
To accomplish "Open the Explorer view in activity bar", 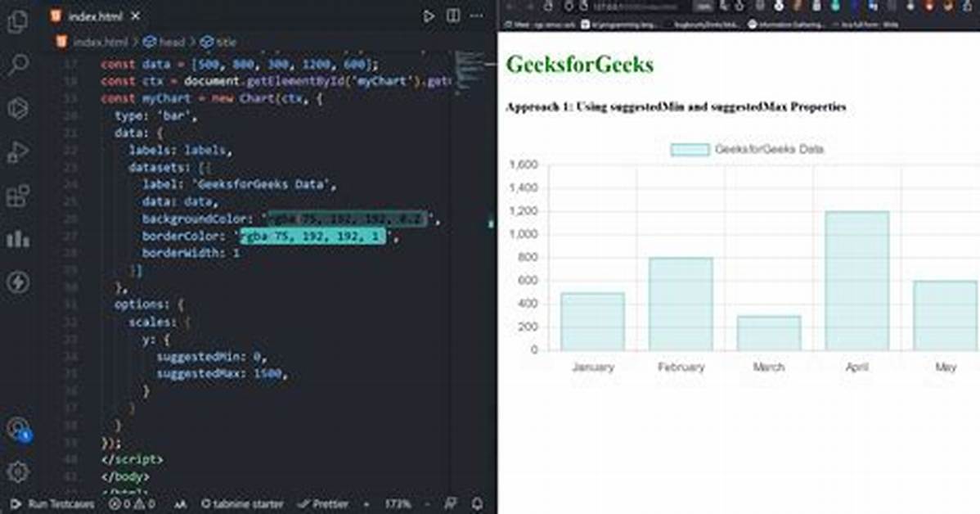I will tap(17, 22).
